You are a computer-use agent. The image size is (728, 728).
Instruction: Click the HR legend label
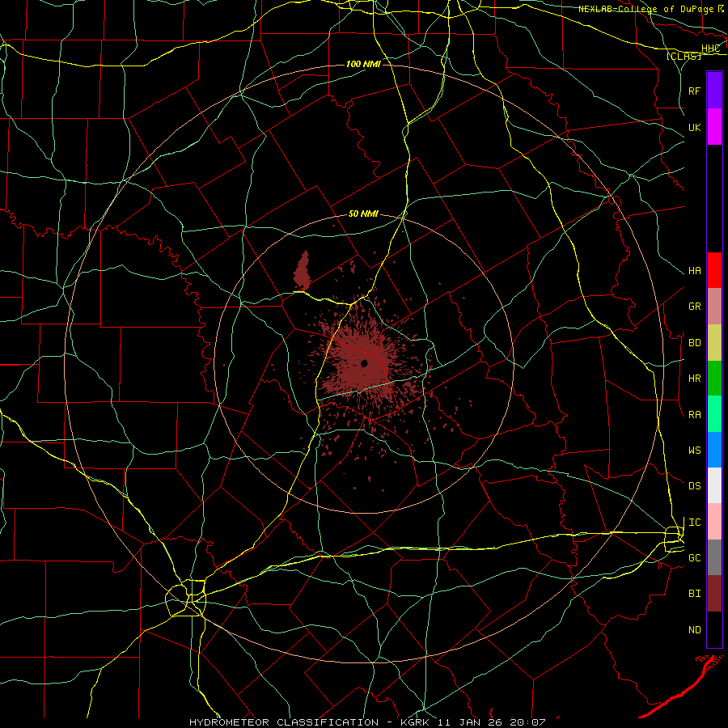tap(695, 379)
